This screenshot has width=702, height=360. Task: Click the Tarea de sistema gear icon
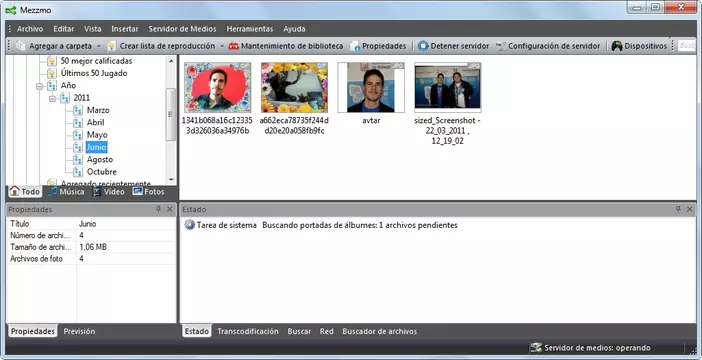(x=189, y=225)
